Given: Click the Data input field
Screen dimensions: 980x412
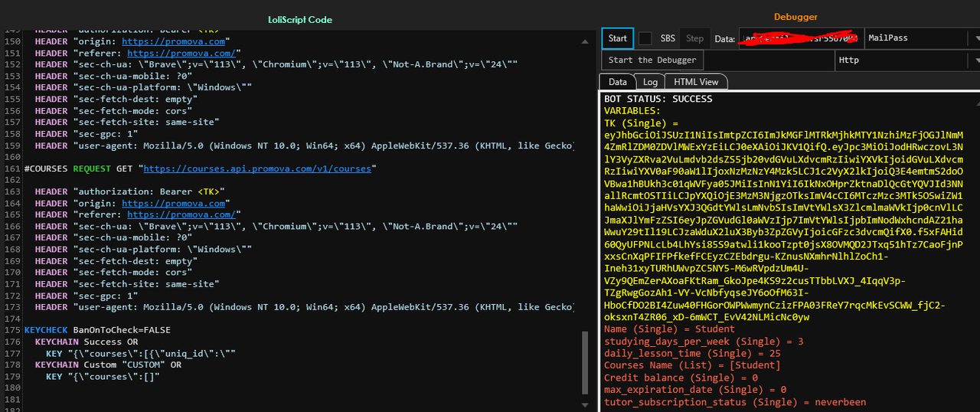Looking at the screenshot, I should 801,38.
